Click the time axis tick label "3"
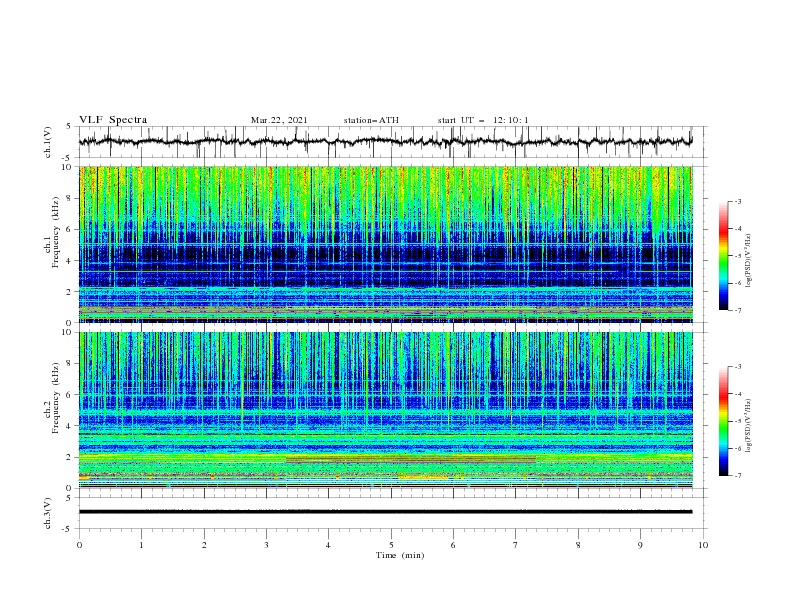 point(266,545)
